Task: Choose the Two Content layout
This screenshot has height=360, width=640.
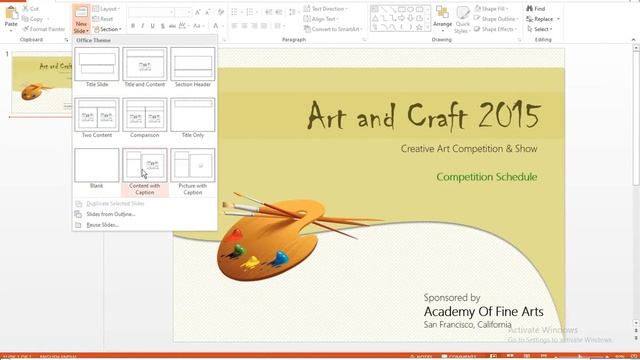Action: [x=97, y=118]
